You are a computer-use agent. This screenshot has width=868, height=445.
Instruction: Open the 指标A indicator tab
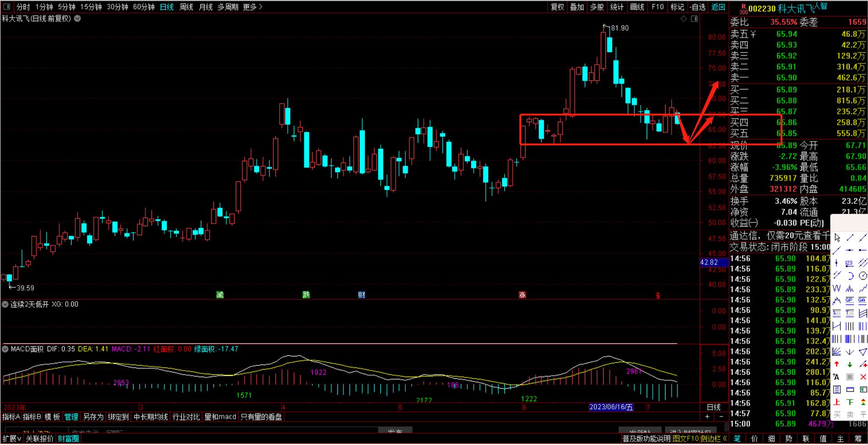pos(11,417)
